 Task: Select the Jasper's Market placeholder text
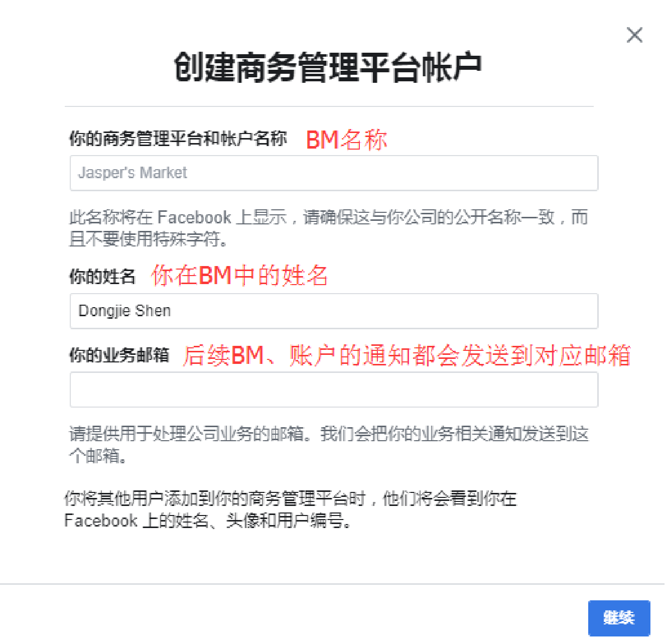(x=133, y=173)
